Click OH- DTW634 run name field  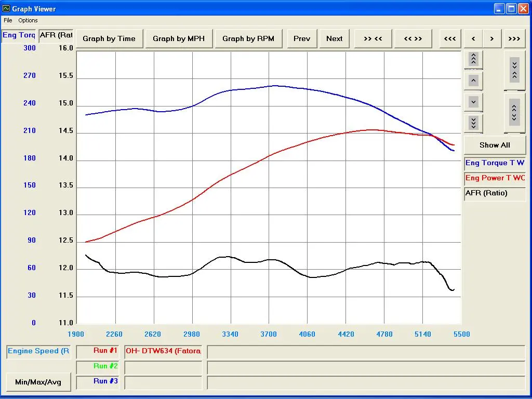tap(163, 352)
